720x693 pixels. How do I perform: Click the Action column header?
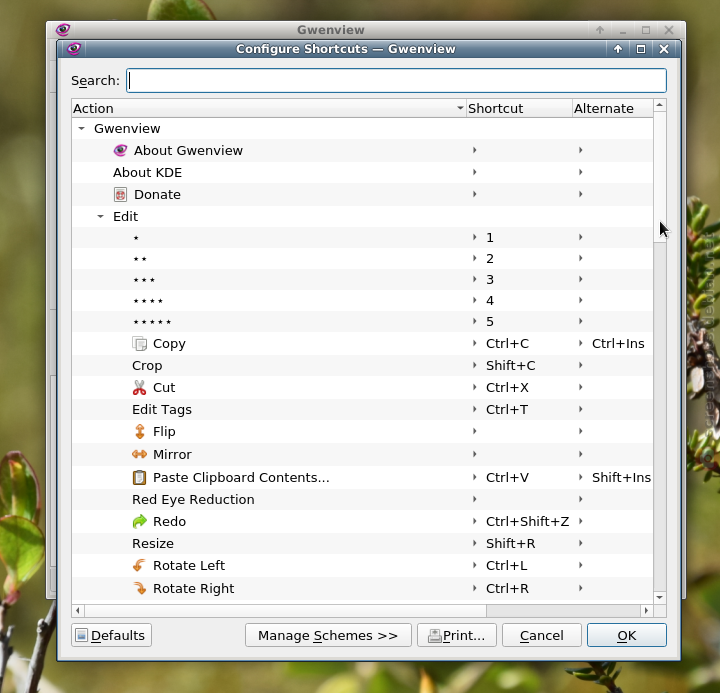(x=269, y=108)
